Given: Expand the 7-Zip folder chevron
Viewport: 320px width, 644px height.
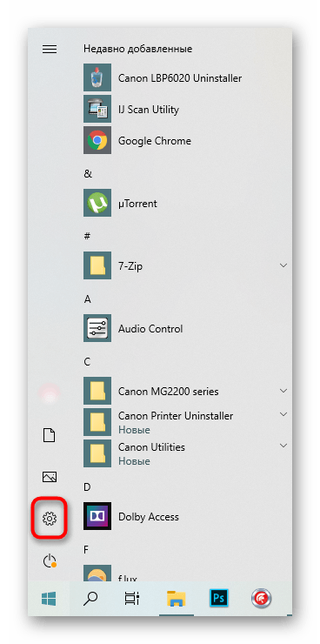Looking at the screenshot, I should [x=283, y=265].
